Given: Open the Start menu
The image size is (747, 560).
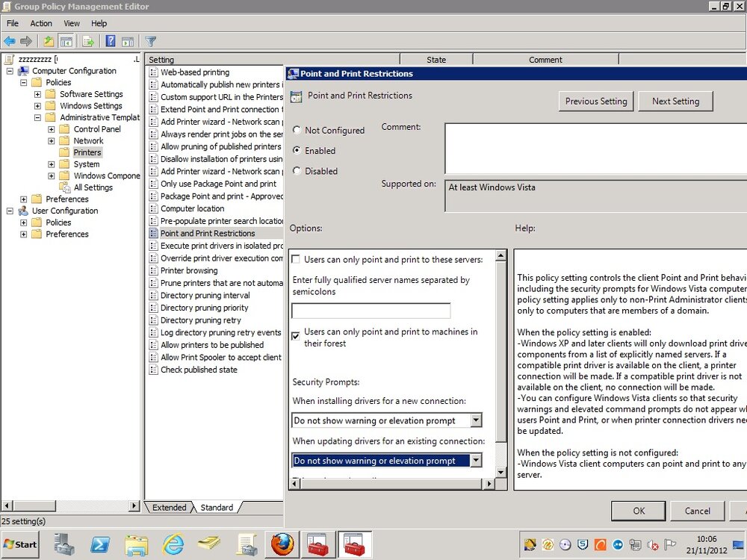Looking at the screenshot, I should 20,544.
